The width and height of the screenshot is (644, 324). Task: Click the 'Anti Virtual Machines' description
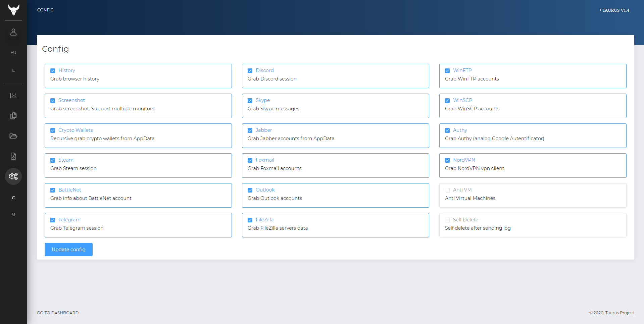click(470, 198)
